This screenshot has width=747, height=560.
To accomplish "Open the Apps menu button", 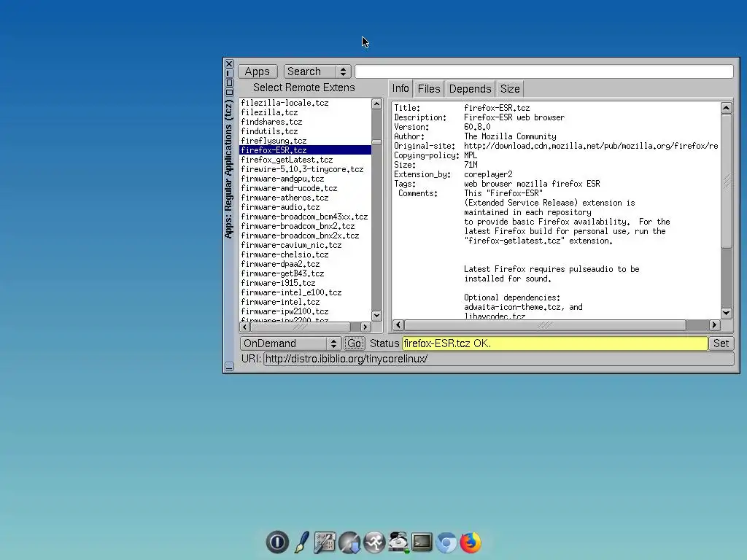I will pyautogui.click(x=258, y=71).
